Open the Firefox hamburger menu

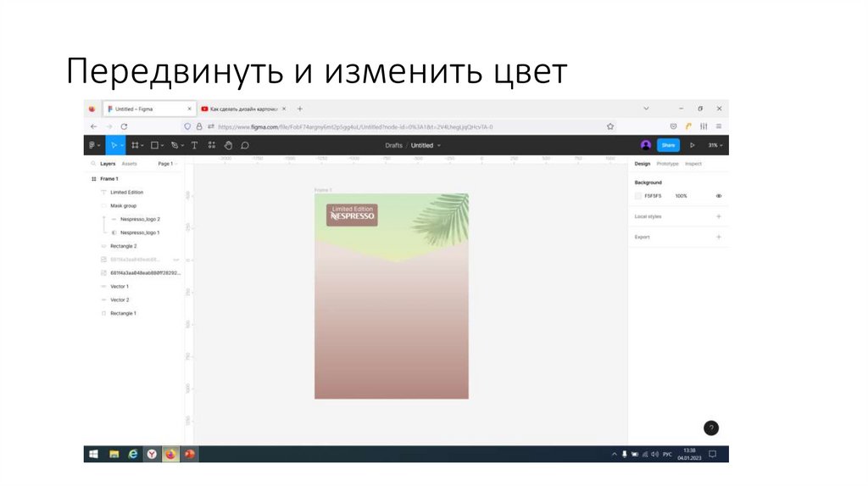(x=719, y=126)
